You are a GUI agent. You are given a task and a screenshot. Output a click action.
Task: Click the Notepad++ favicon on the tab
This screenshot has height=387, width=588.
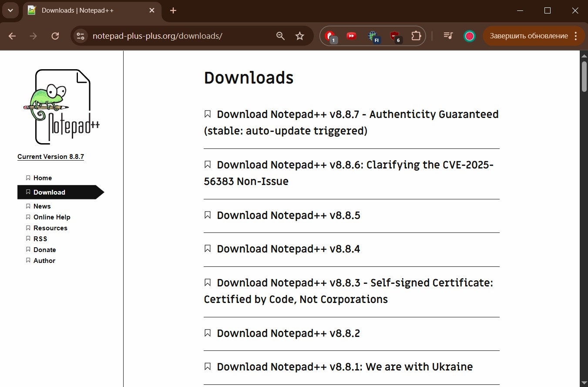click(32, 10)
